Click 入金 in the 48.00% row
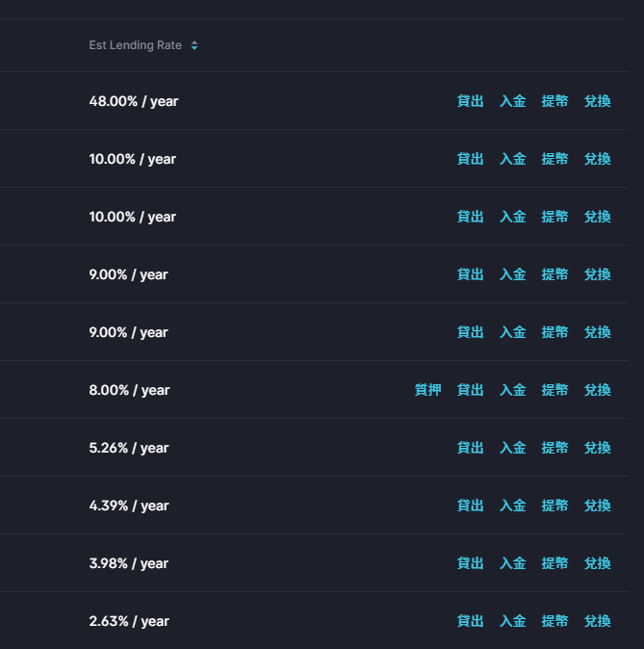The width and height of the screenshot is (644, 649). click(x=513, y=101)
